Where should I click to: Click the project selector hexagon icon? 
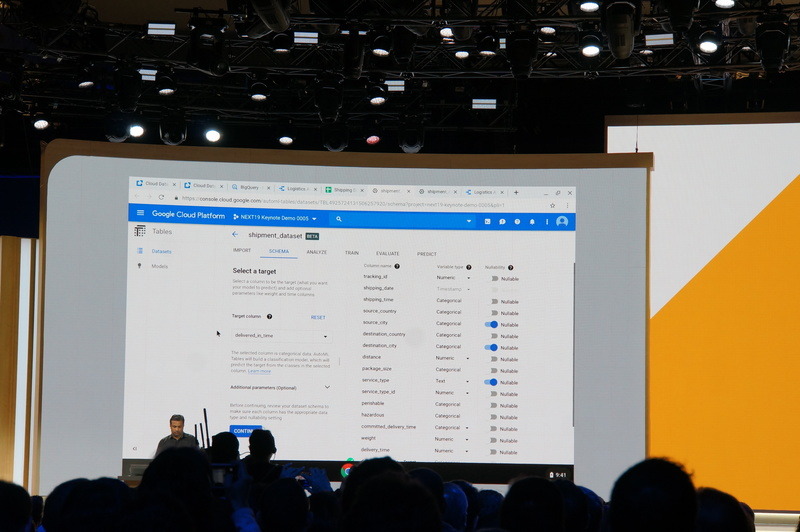click(236, 217)
